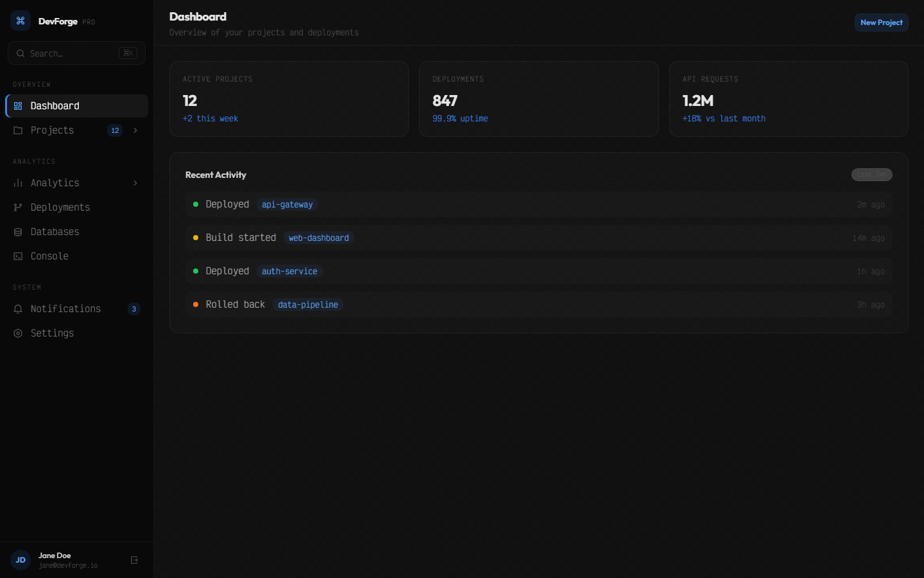Click the API Requests value 1.2M
Viewport: 924px width, 578px height.
[698, 101]
